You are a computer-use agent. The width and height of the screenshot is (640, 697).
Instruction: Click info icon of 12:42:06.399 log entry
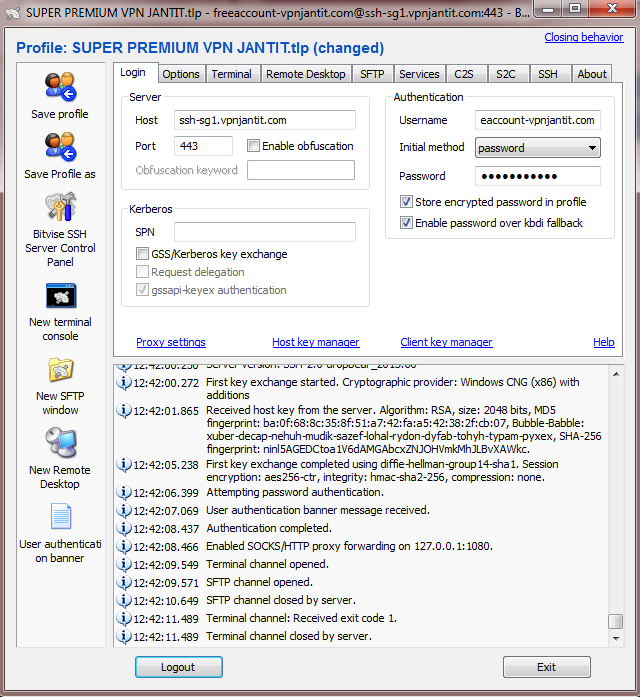[x=124, y=493]
